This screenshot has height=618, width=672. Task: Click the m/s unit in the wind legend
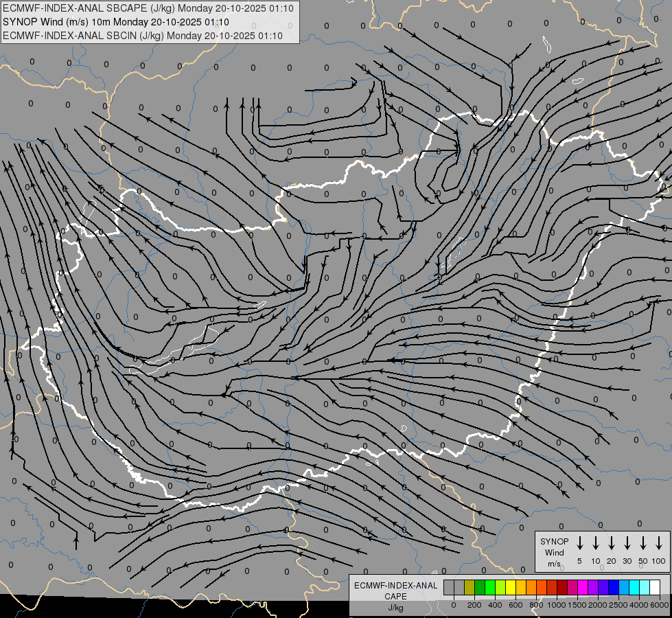(554, 564)
